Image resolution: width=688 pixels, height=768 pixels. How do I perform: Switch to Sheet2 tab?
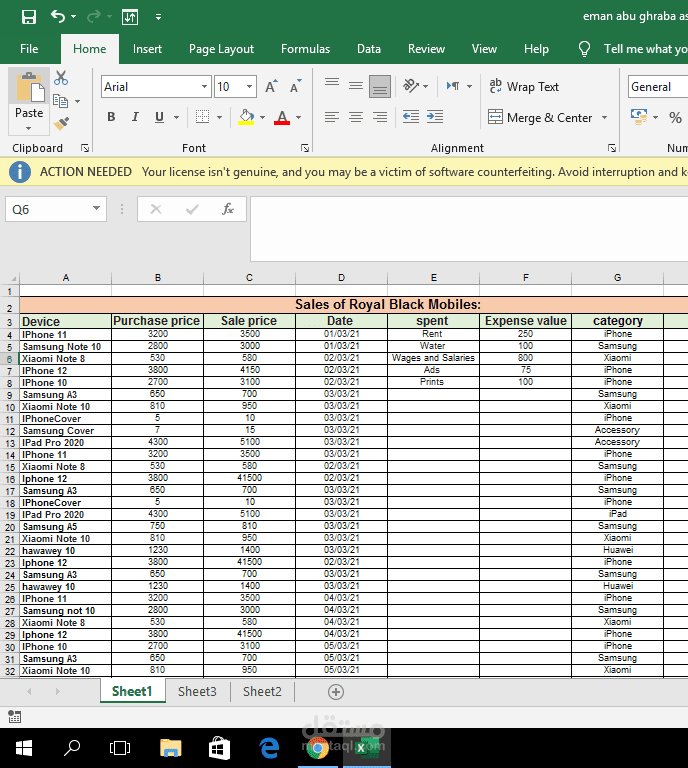262,691
